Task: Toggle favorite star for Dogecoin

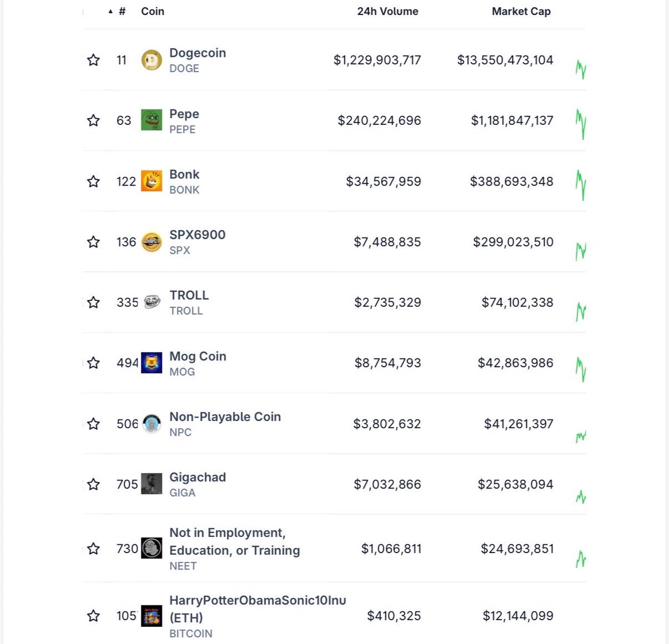Action: click(x=93, y=60)
